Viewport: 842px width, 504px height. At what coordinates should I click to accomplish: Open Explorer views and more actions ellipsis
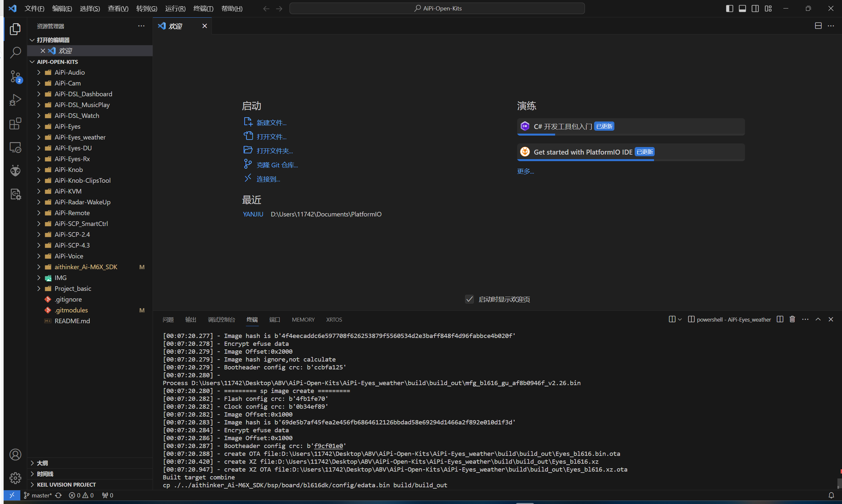[x=141, y=26]
